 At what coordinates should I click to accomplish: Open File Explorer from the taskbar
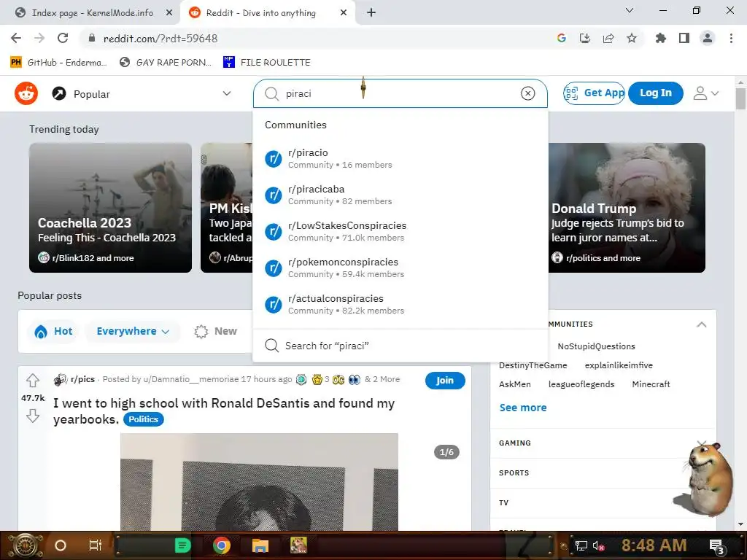coord(260,545)
